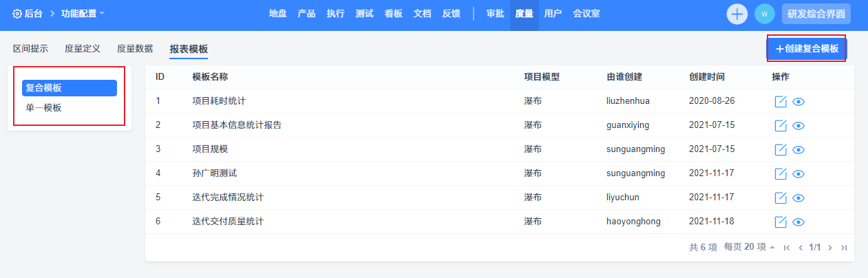868x278 pixels.
Task: Click the round plus icon in header
Action: coord(737,14)
